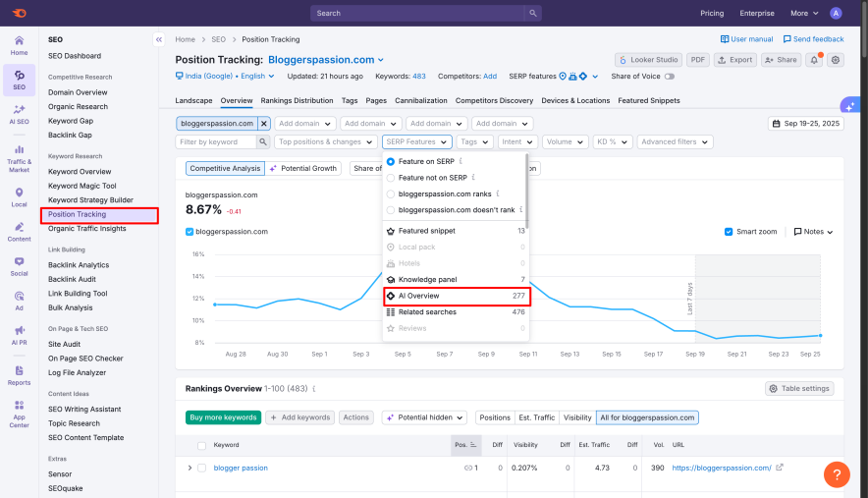Check the blogger passion row checkbox
Viewport: 868px width, 498px height.
pos(201,469)
